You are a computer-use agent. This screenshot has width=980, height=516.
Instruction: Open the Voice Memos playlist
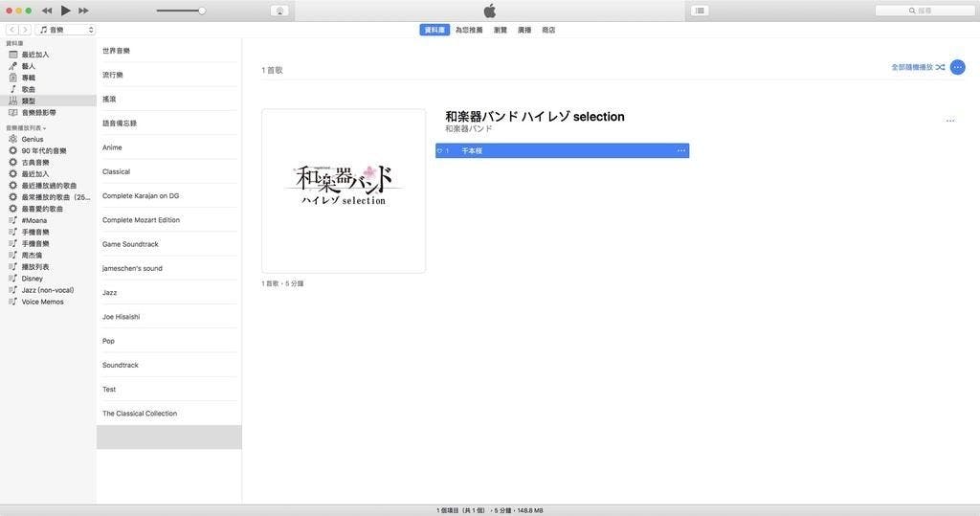[48, 302]
